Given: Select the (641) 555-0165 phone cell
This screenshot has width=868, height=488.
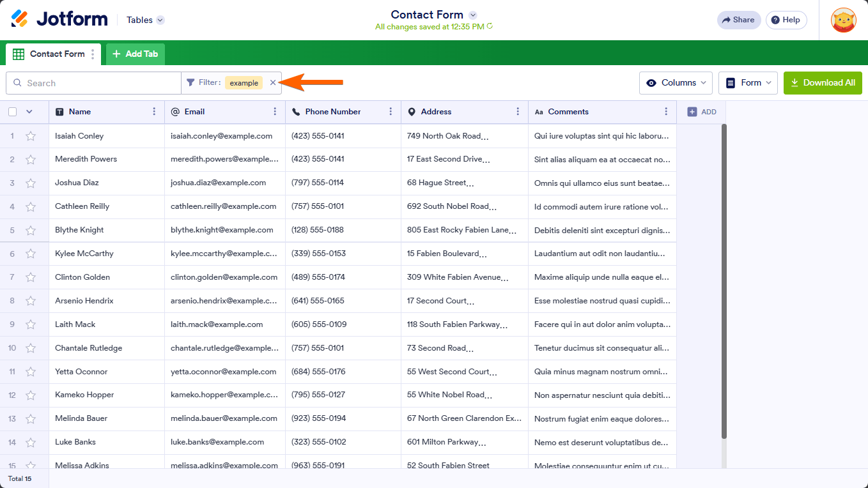Looking at the screenshot, I should tap(343, 301).
